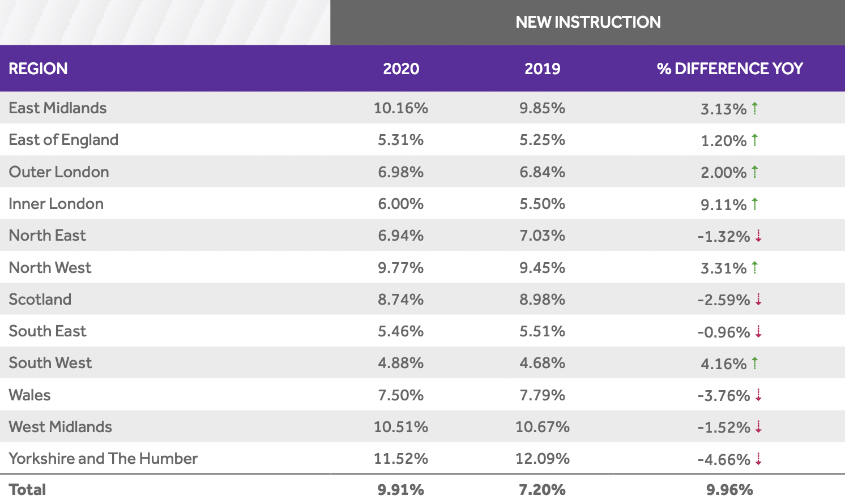Click the red down arrow for West Midlands
Screen dimensions: 845x504
click(758, 427)
